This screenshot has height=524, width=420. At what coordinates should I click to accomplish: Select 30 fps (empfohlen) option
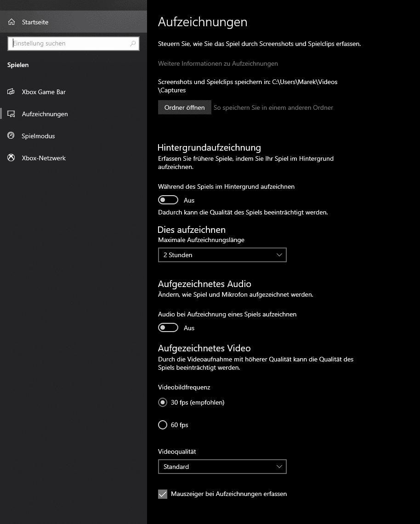pyautogui.click(x=163, y=402)
